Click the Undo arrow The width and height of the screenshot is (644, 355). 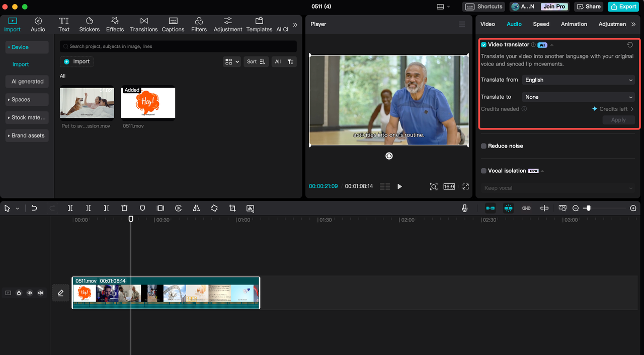click(34, 208)
